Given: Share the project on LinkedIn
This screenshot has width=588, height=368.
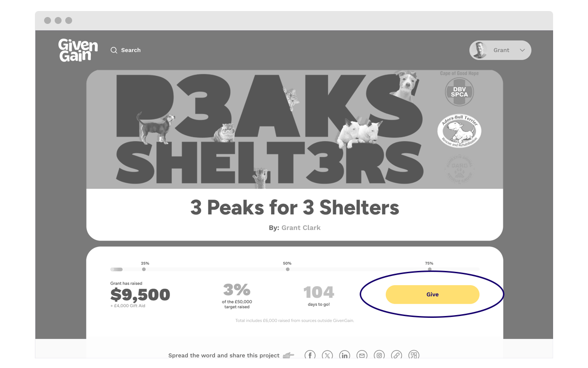Looking at the screenshot, I should [345, 355].
